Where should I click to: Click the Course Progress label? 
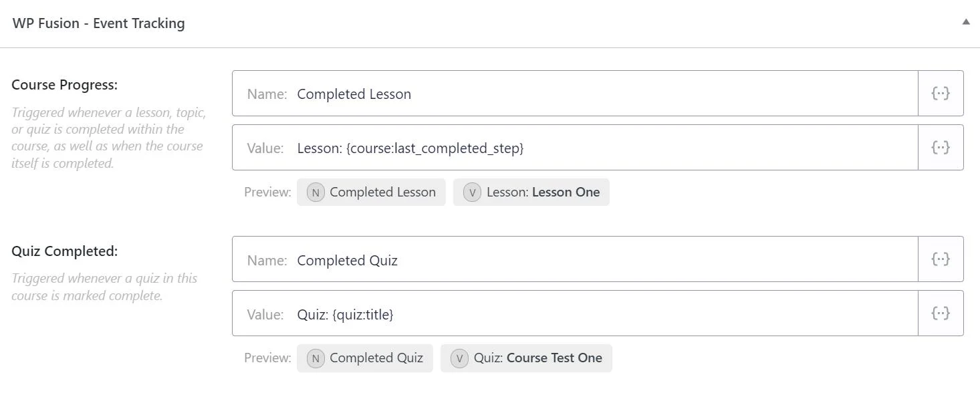coord(64,85)
